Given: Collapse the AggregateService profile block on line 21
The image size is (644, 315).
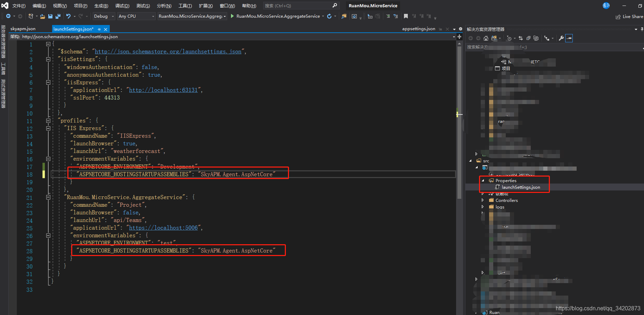Looking at the screenshot, I should [x=48, y=197].
